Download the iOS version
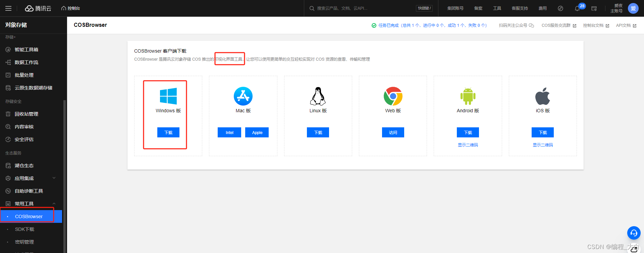Image resolution: width=644 pixels, height=253 pixels. click(x=543, y=132)
